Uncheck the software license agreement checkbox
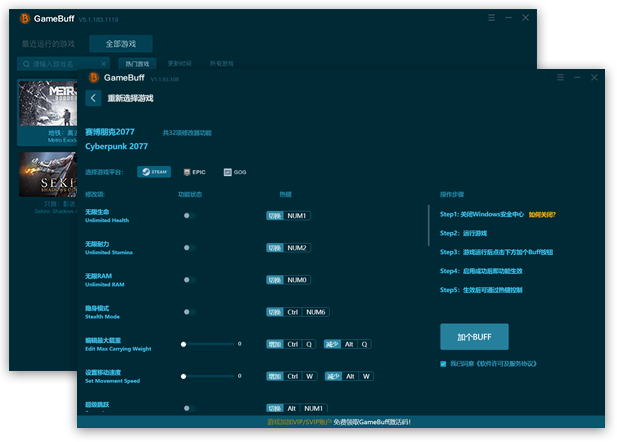The width and height of the screenshot is (617, 442). (443, 364)
